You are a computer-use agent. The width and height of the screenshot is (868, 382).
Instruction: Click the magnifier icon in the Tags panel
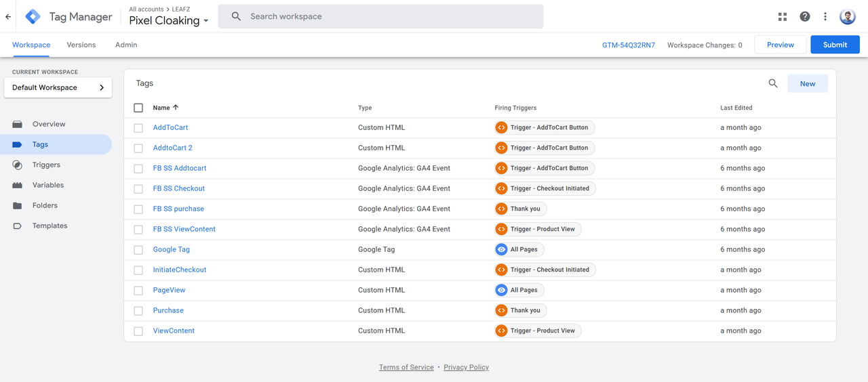pos(773,83)
